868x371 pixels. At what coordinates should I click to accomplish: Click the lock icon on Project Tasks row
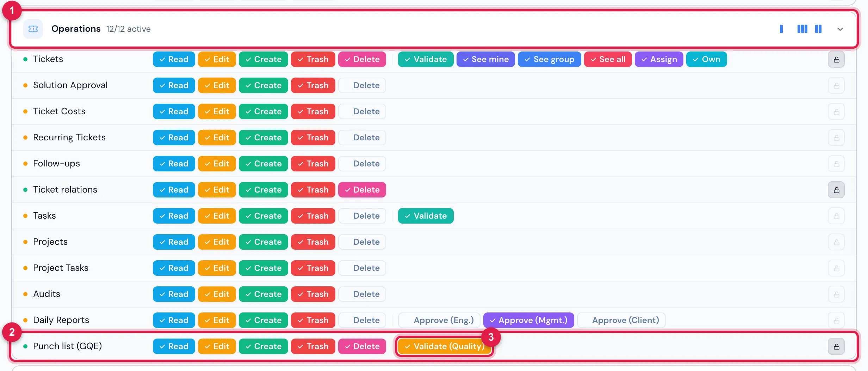(836, 268)
